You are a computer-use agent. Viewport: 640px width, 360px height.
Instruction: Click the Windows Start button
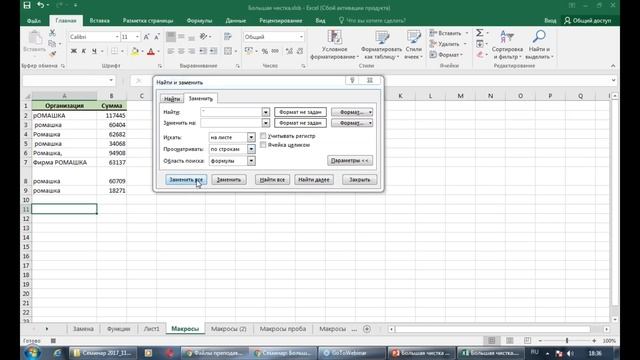tap(32, 353)
